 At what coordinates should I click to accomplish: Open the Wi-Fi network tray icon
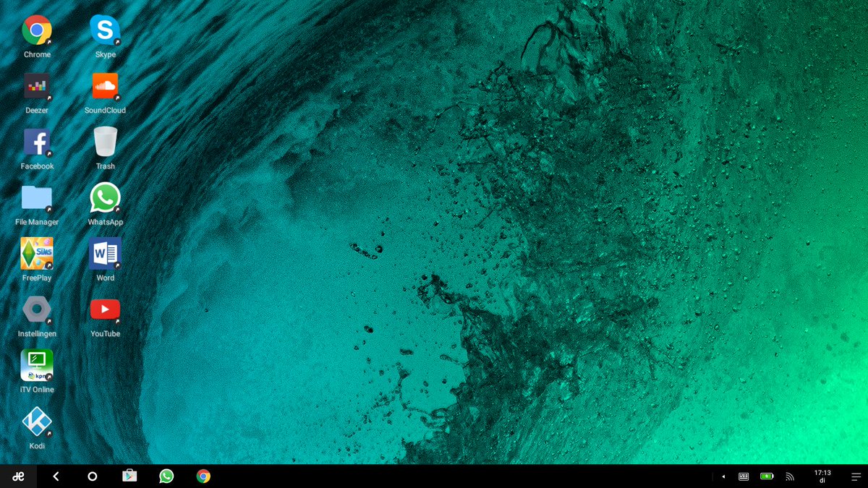[790, 476]
